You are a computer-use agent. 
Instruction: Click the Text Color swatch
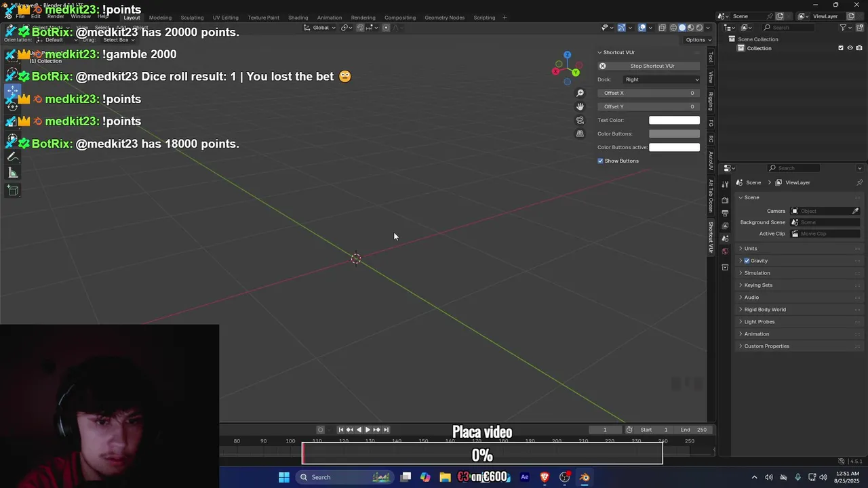click(x=674, y=120)
